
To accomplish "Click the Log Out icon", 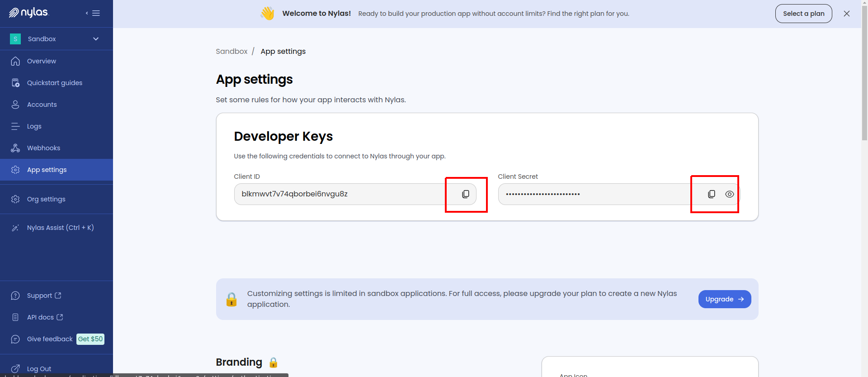I will point(15,369).
